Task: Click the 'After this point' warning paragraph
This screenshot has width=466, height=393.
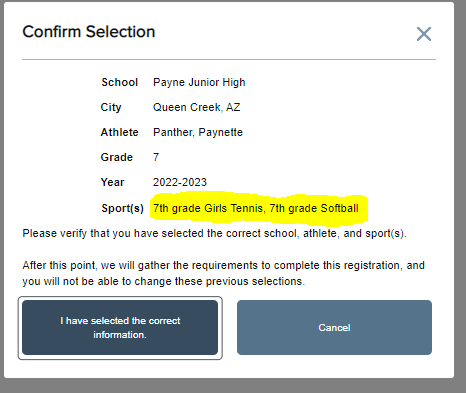Action: tap(223, 273)
